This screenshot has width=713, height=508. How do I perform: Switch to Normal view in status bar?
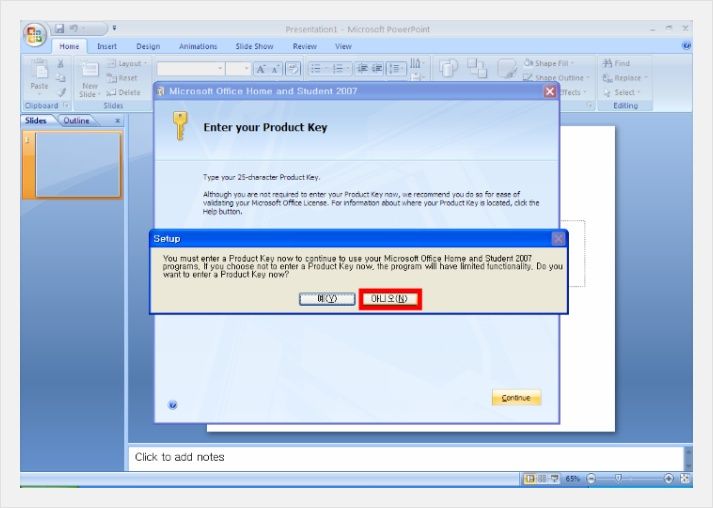click(529, 478)
